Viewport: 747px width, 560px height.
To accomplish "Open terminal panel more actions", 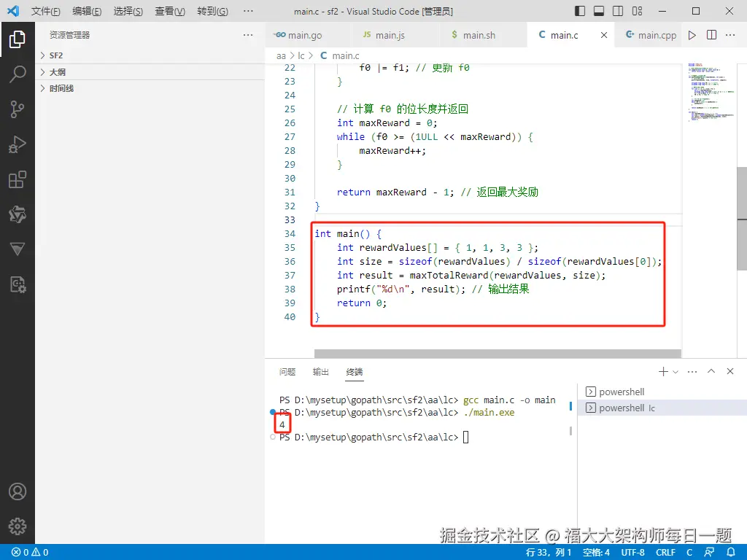I will [692, 371].
